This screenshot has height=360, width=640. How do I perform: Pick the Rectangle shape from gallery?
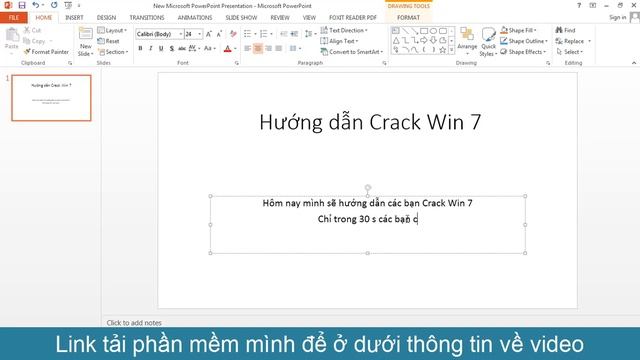pos(424,31)
